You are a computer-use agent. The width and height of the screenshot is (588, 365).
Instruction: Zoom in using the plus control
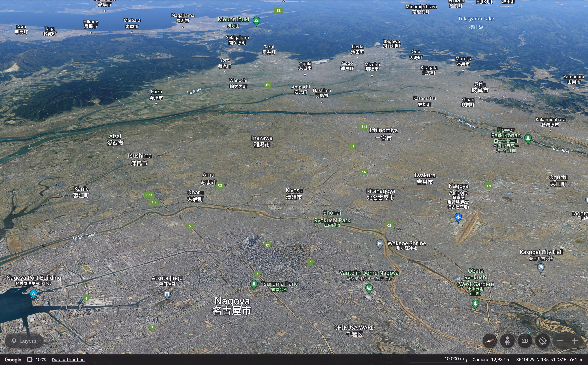pos(575,341)
